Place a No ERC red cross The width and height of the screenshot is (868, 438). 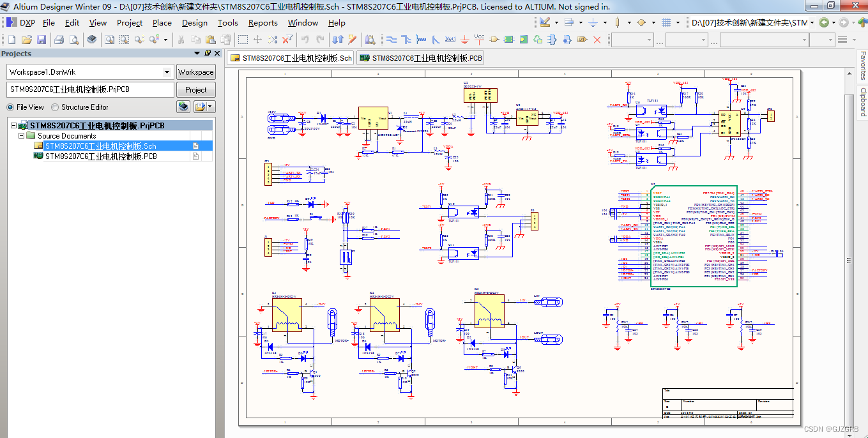click(597, 40)
